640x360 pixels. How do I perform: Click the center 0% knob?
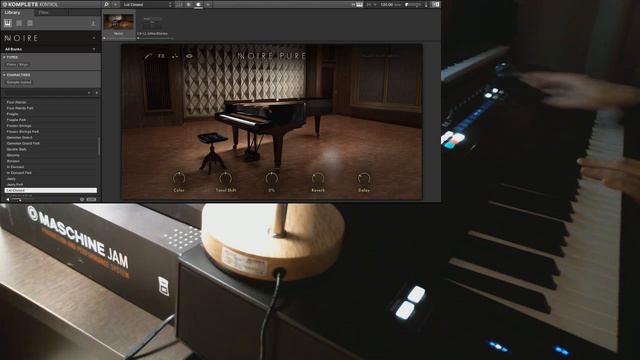(271, 178)
